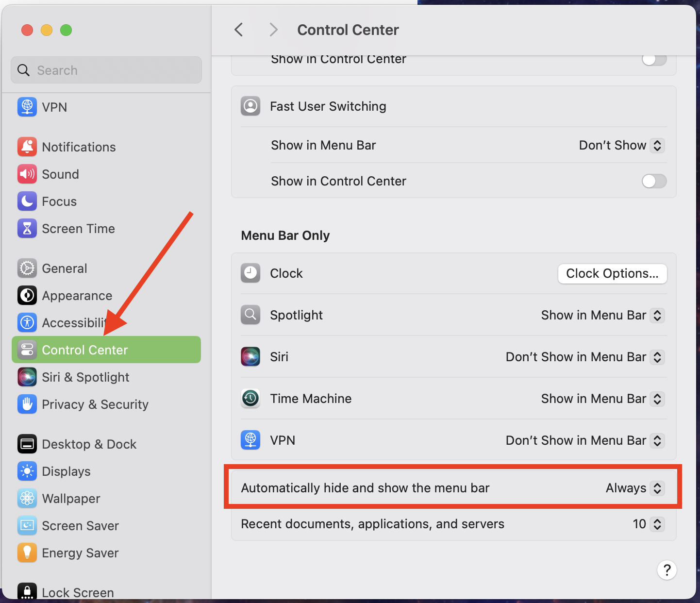Select Lock Screen in the sidebar

pos(106,590)
